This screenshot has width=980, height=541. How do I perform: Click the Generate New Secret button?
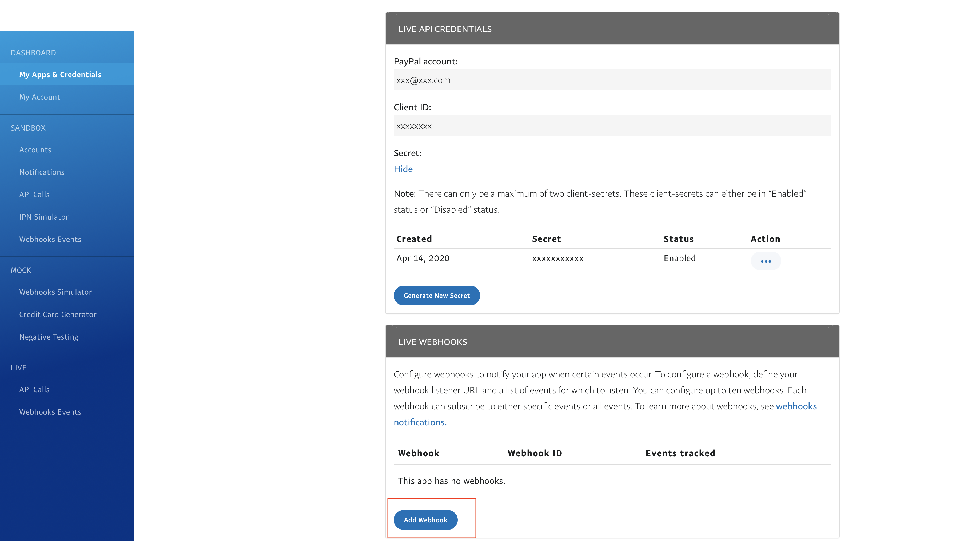436,295
